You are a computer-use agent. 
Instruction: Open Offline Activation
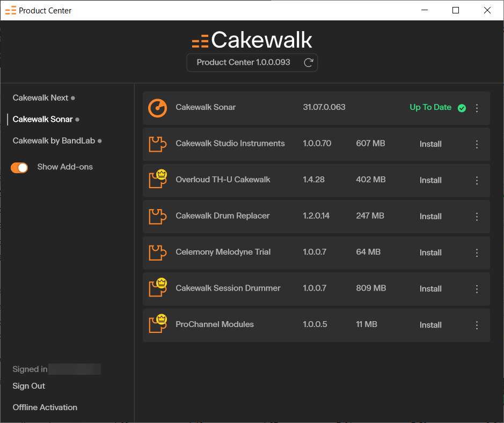45,407
